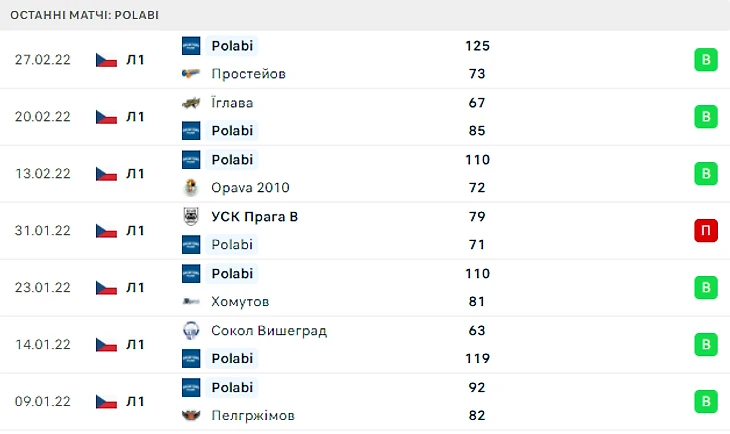
Task: Click the 125 score in the first match
Action: [477, 45]
